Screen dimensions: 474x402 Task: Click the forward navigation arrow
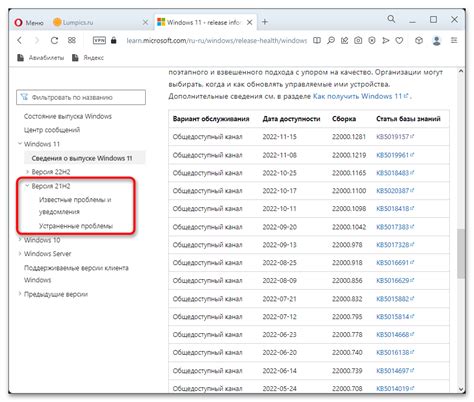tap(37, 40)
